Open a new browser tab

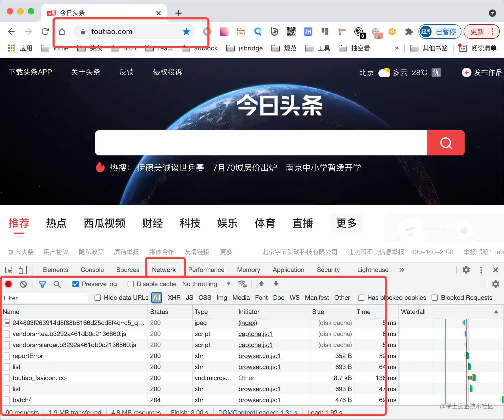tap(179, 13)
